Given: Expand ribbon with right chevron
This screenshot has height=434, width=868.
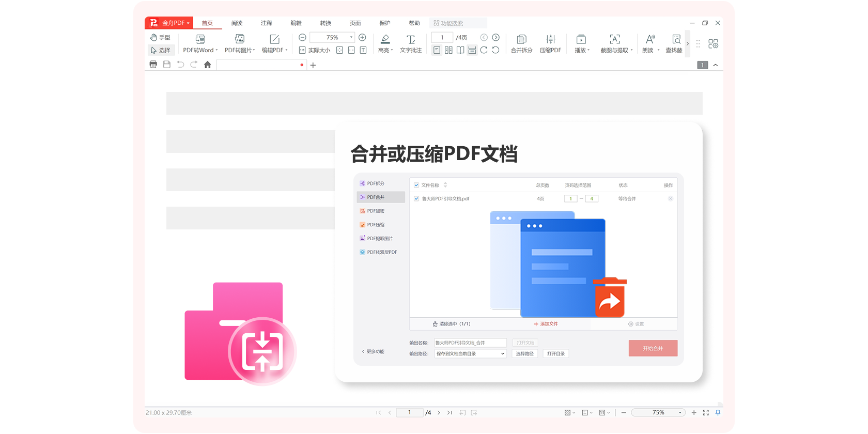Looking at the screenshot, I should pyautogui.click(x=687, y=44).
